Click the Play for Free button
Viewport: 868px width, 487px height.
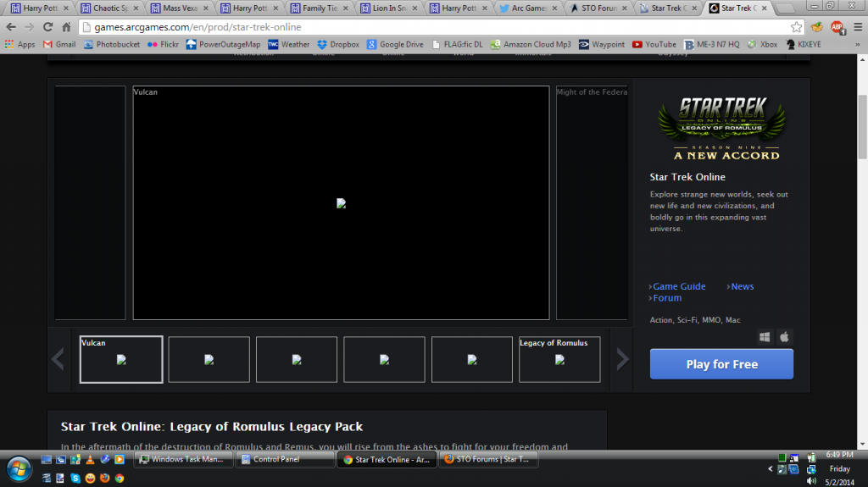tap(721, 364)
